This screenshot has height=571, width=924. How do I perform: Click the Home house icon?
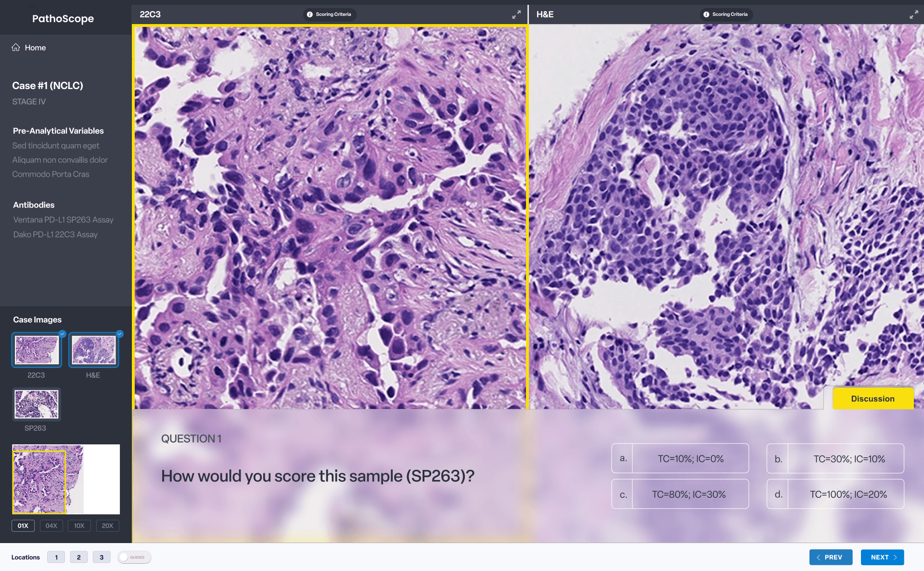pyautogui.click(x=16, y=47)
